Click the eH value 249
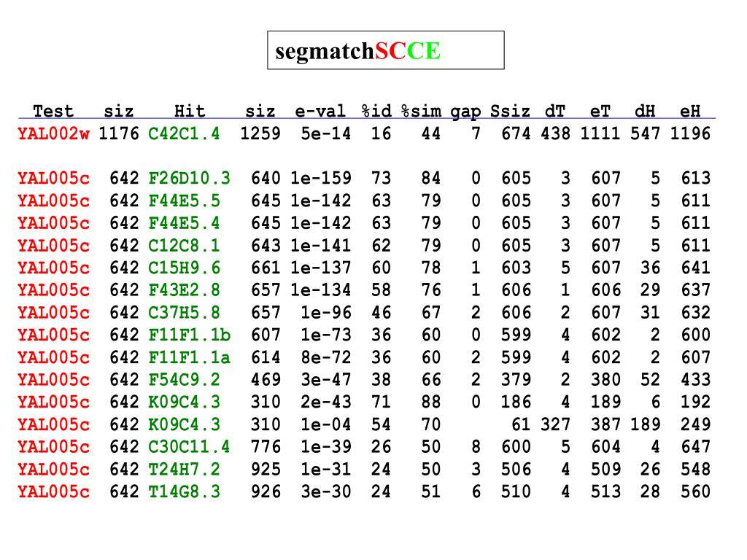 coord(695,424)
